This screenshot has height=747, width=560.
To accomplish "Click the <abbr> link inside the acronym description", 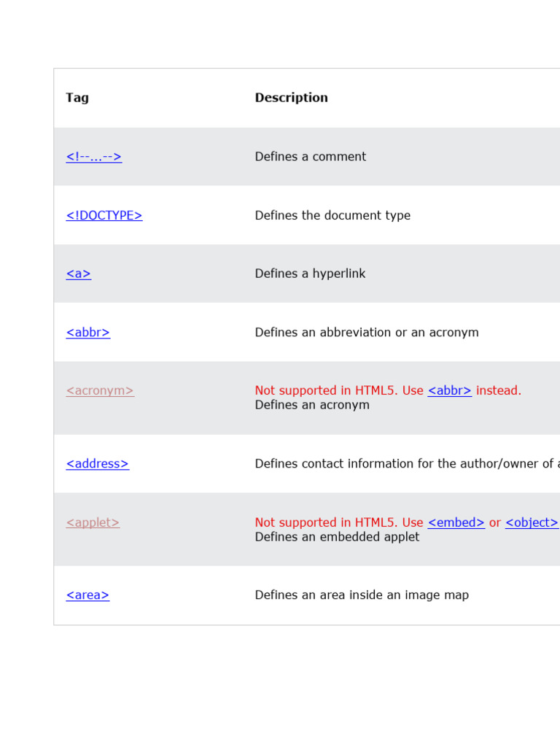I will 449,391.
